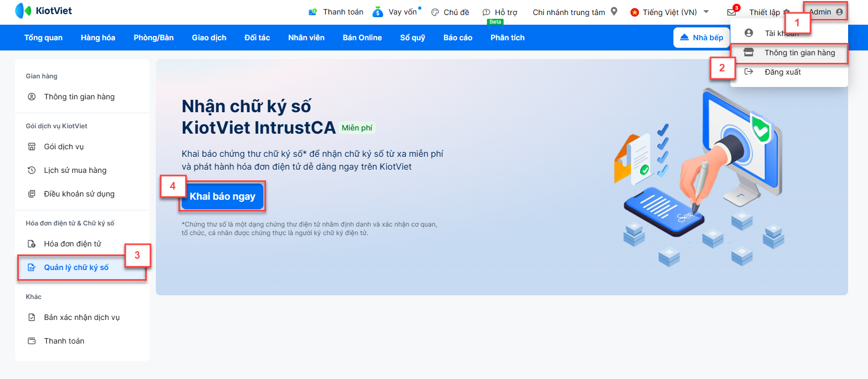Click the Đăng xuất logout arrow icon
Viewport: 868px width, 379px height.
tap(749, 72)
